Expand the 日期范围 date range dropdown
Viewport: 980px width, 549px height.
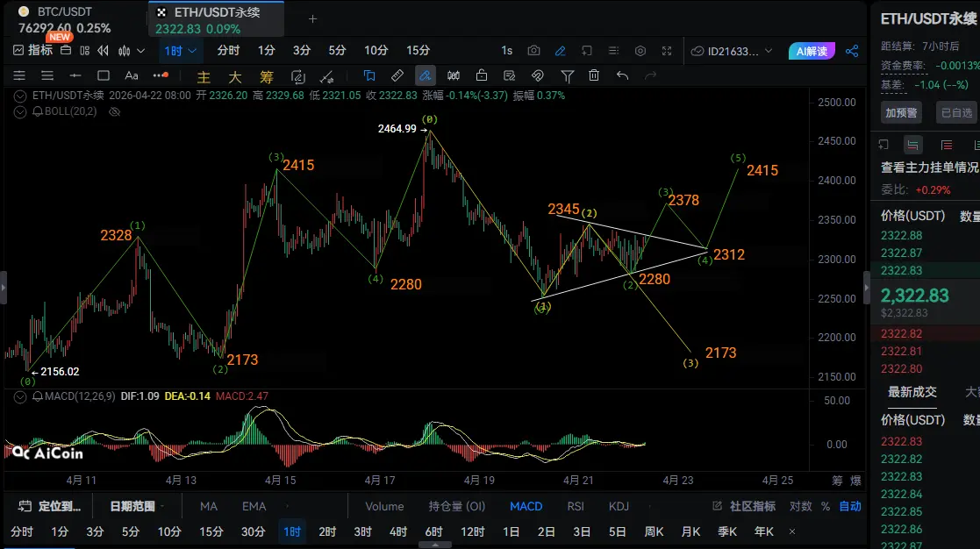click(137, 507)
